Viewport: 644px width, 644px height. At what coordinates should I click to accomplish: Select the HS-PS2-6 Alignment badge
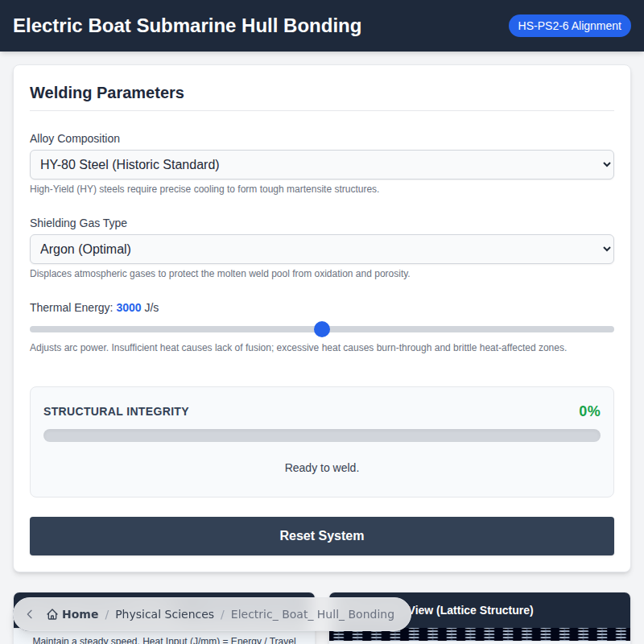point(569,25)
